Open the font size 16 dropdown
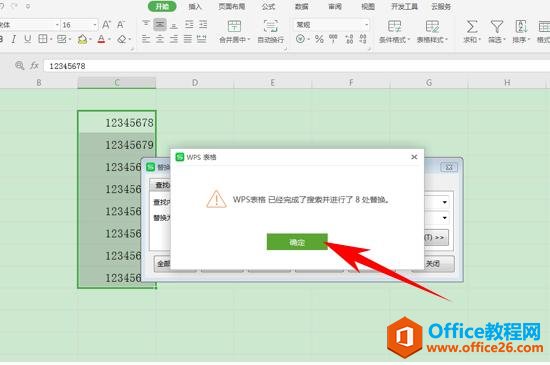 (95, 25)
